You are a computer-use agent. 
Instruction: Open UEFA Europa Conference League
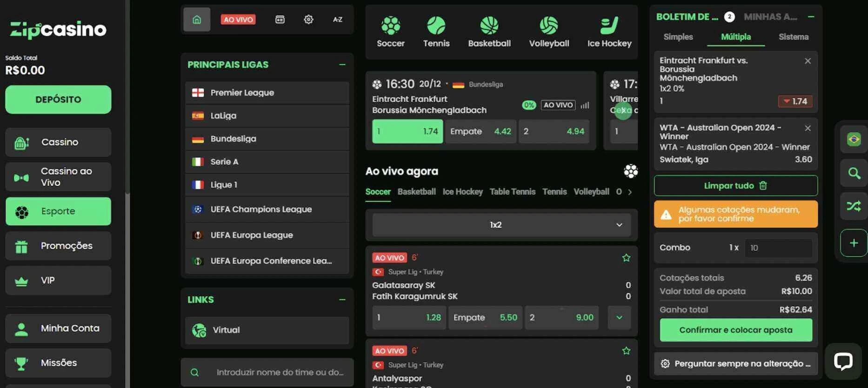(x=267, y=261)
